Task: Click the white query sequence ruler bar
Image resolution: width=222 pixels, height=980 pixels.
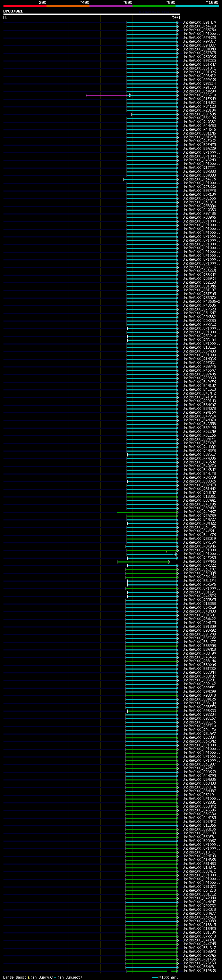Action: 92,14
